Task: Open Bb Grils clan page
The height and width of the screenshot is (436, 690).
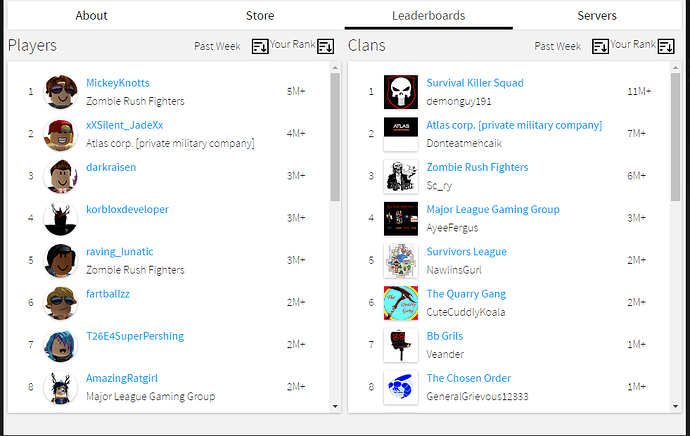Action: click(x=444, y=336)
